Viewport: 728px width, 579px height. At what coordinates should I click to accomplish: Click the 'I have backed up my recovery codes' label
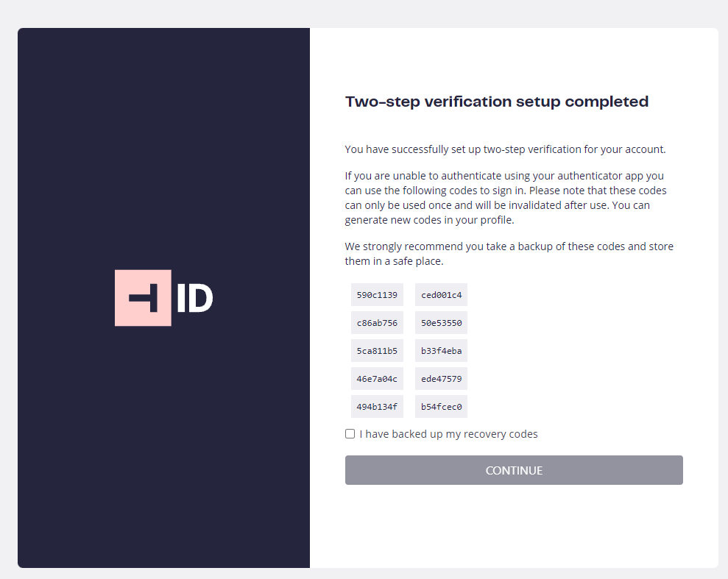448,434
